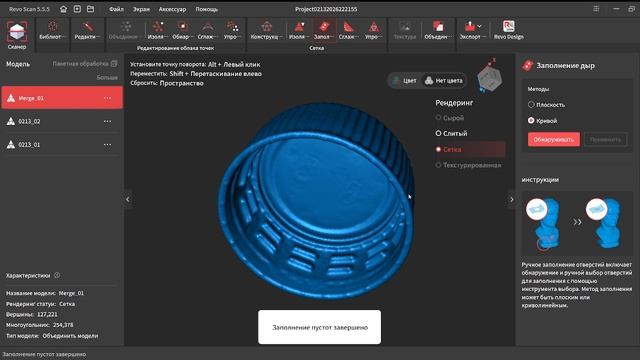
Task: Choose the Кривой fill method
Action: (542, 120)
